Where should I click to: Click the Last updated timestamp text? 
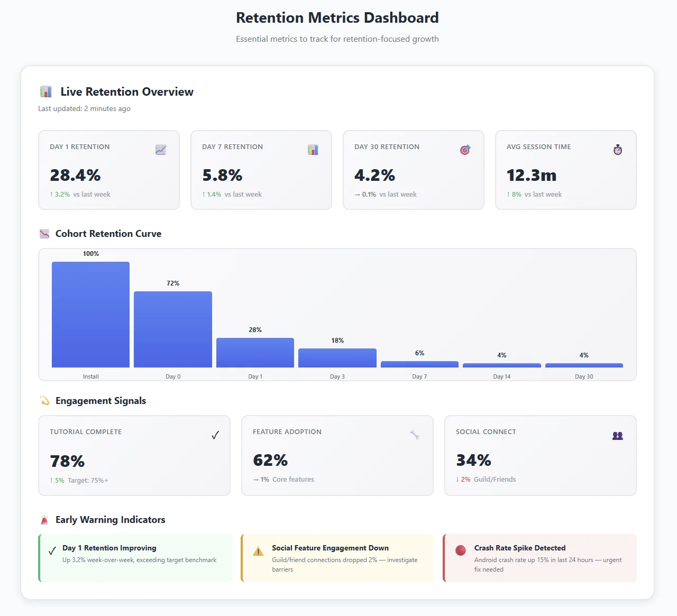coord(84,108)
